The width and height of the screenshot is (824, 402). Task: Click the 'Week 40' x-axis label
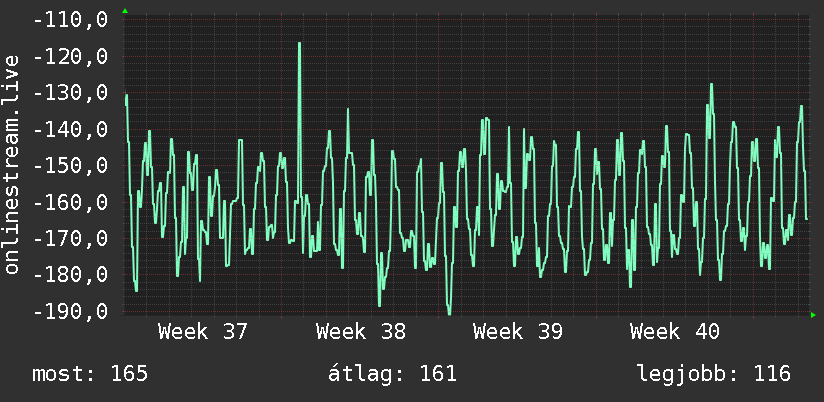(x=675, y=332)
